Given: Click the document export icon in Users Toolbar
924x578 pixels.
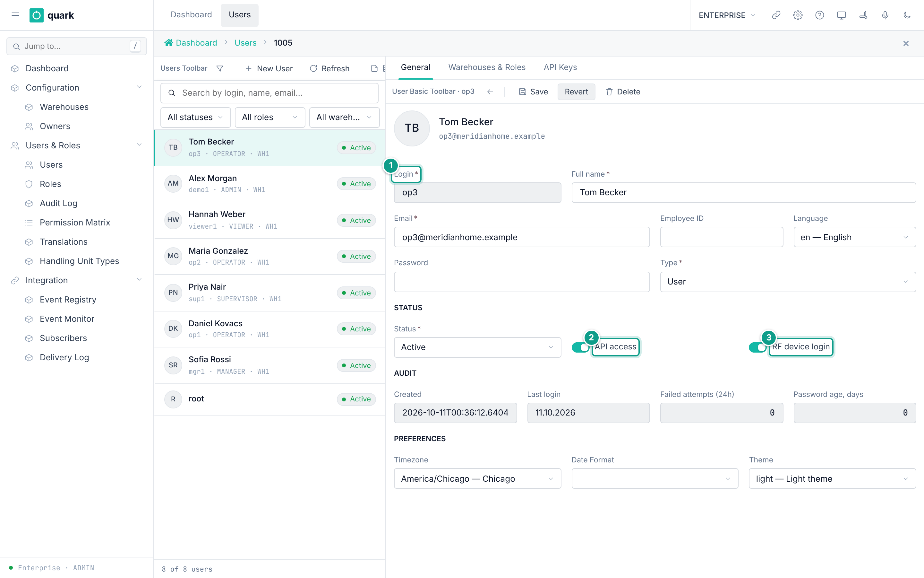Looking at the screenshot, I should [x=374, y=68].
